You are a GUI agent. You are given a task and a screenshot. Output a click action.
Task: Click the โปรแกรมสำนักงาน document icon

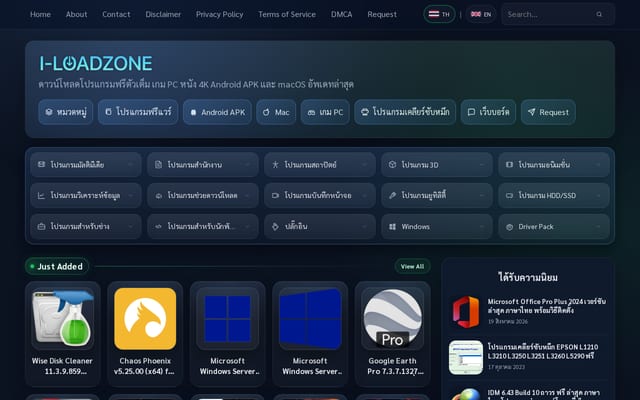pyautogui.click(x=158, y=164)
